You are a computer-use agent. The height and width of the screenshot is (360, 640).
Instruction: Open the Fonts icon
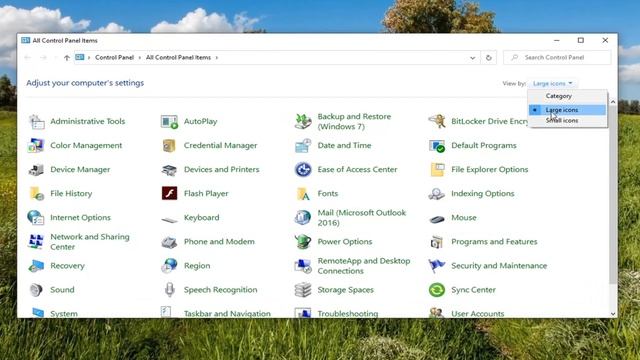coord(303,194)
